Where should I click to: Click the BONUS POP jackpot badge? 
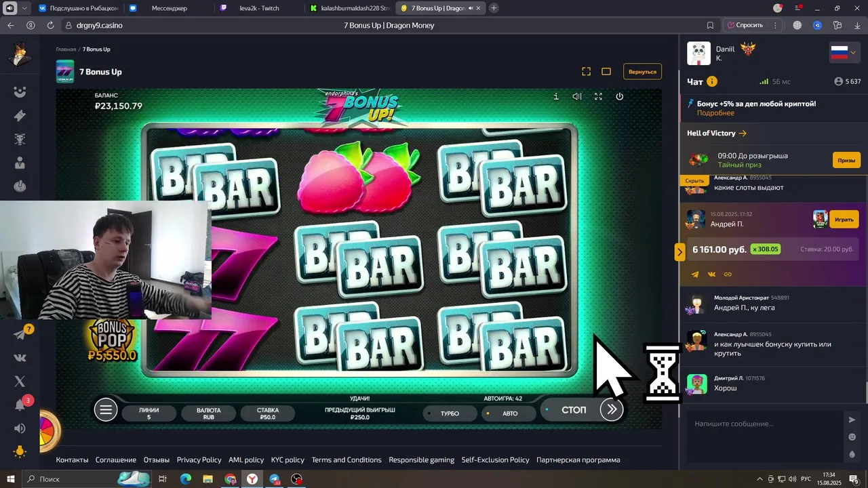coord(112,340)
